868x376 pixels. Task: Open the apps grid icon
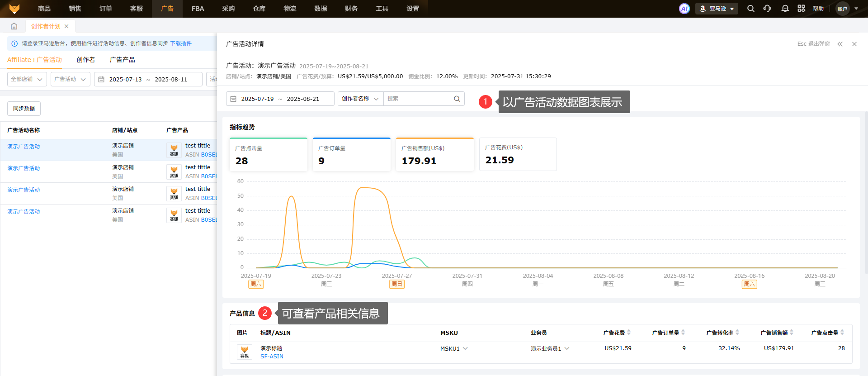pos(801,9)
